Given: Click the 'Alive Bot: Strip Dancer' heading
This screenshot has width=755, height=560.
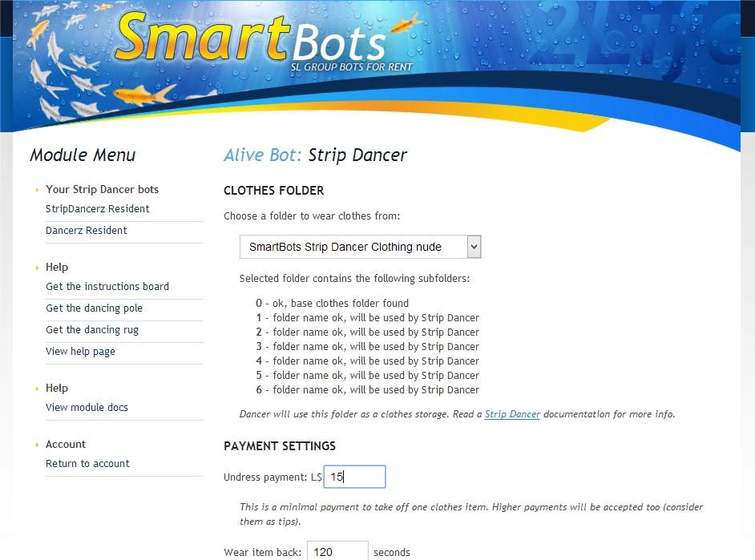Looking at the screenshot, I should point(316,155).
